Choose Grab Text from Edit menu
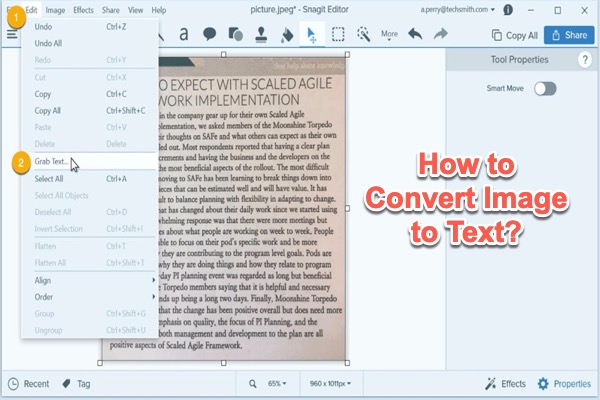This screenshot has width=600, height=400. point(90,161)
